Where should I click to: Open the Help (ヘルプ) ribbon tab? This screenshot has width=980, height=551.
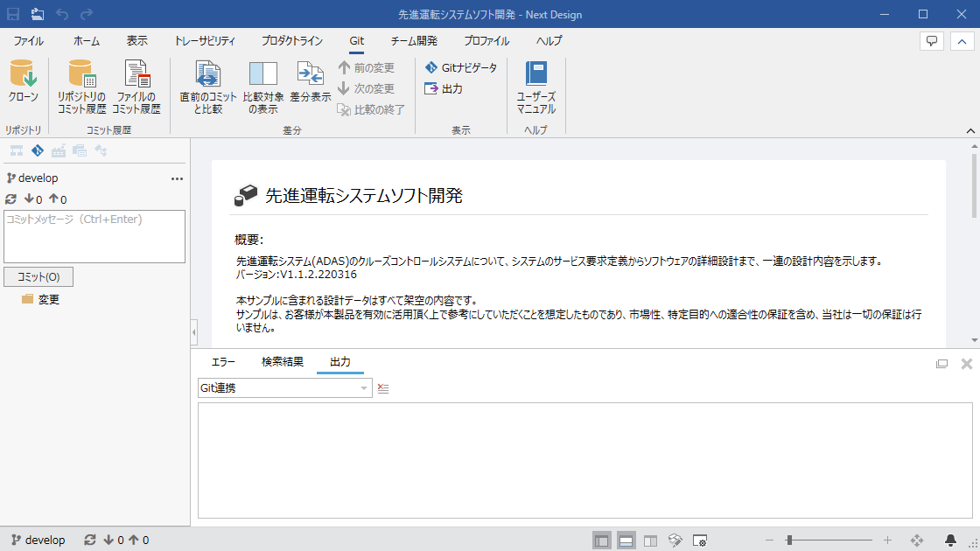click(x=549, y=41)
